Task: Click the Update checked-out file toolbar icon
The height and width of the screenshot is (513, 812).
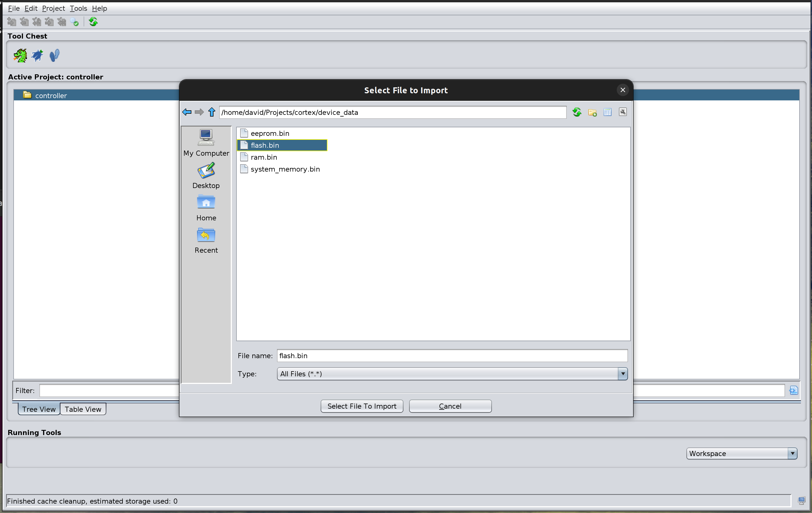Action: coord(36,22)
